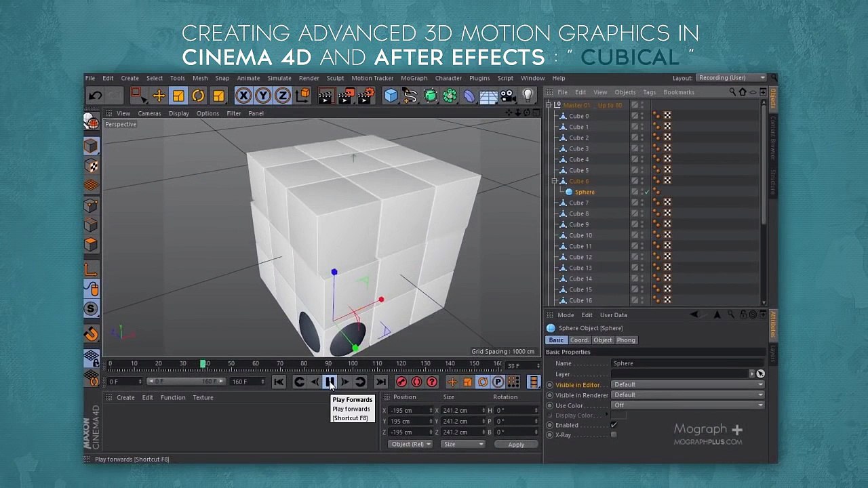Open the Simulate menu
The width and height of the screenshot is (868, 488).
279,78
